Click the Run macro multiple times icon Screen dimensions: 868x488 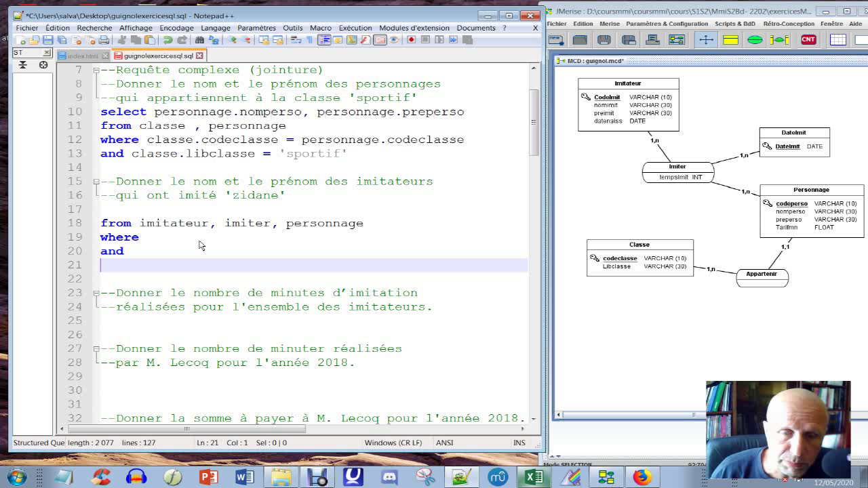coord(453,40)
